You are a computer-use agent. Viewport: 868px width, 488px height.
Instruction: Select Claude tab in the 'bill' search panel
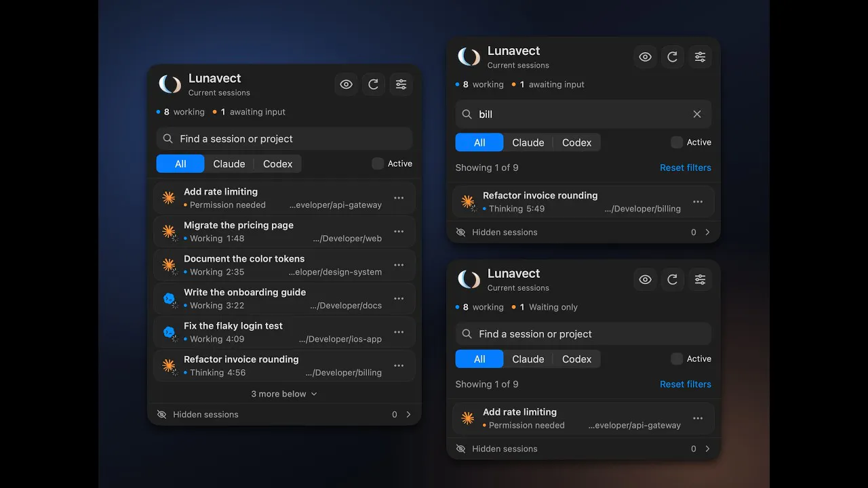528,142
